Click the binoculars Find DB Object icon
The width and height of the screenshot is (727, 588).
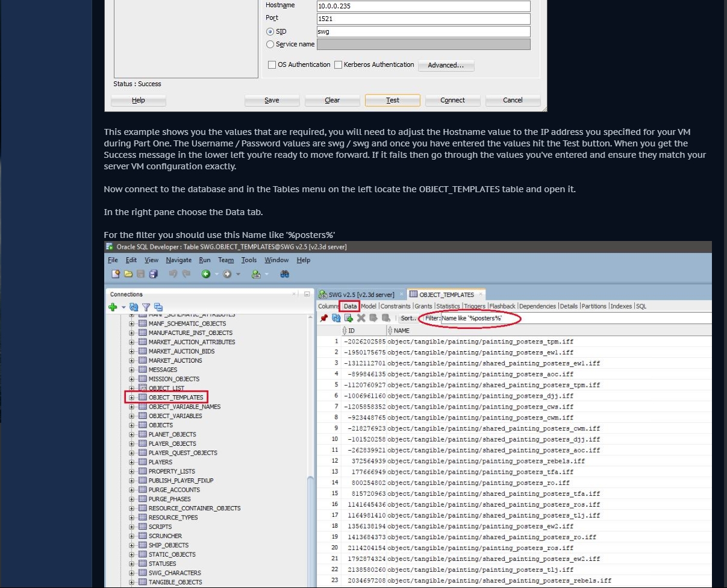click(x=285, y=274)
